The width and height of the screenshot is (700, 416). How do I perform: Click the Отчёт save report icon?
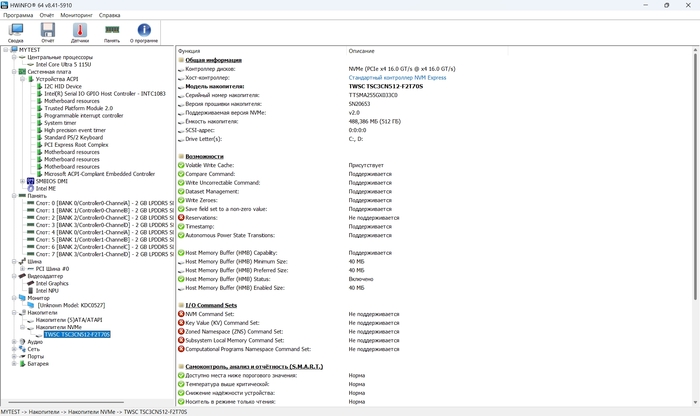pos(48,32)
